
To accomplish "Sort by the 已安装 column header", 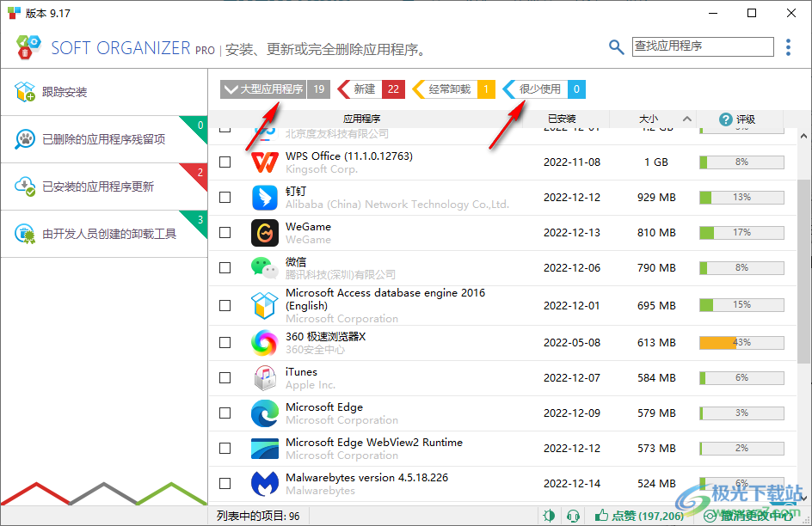I will (562, 119).
